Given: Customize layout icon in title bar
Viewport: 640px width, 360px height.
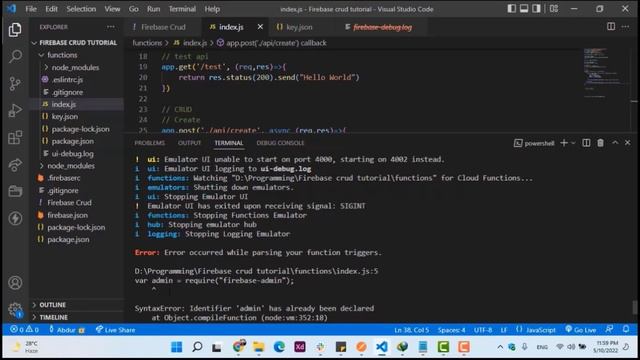Looking at the screenshot, I should click(554, 9).
